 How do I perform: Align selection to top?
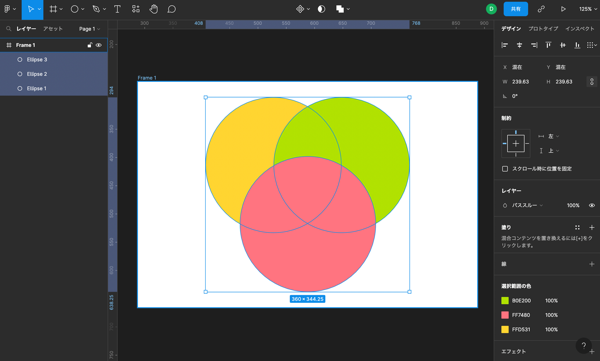point(548,45)
